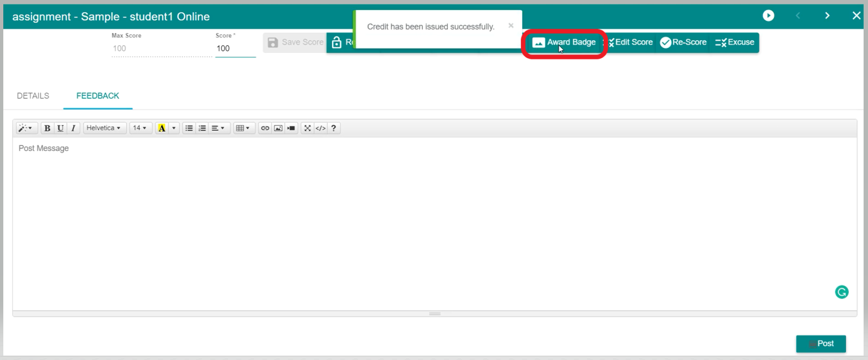This screenshot has height=360, width=868.
Task: Select the FEEDBACK tab
Action: click(x=97, y=96)
